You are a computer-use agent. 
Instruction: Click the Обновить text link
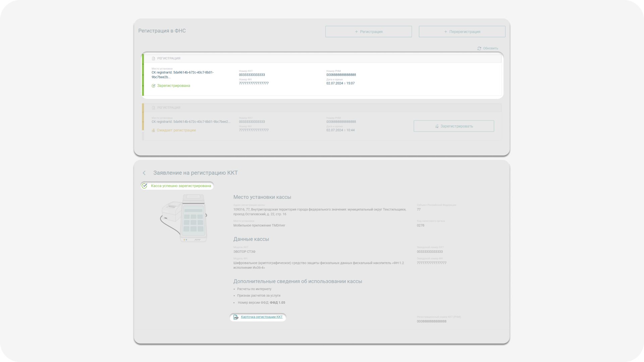click(x=490, y=49)
